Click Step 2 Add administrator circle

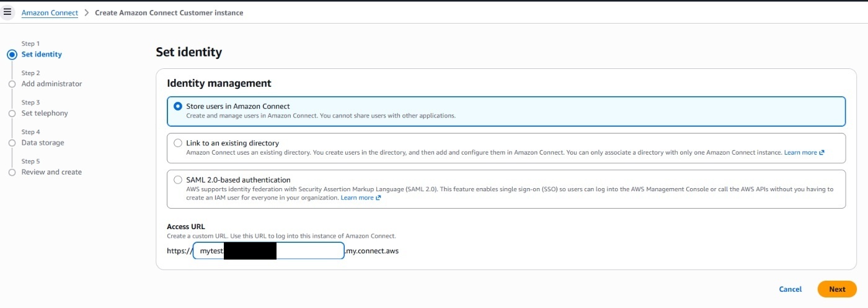(12, 84)
